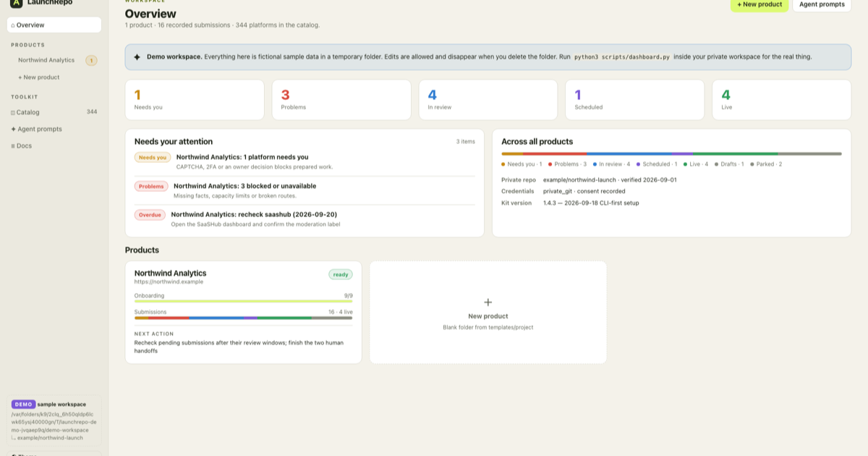Open the Northwind Analytics product card title
This screenshot has width=868, height=456.
[170, 273]
